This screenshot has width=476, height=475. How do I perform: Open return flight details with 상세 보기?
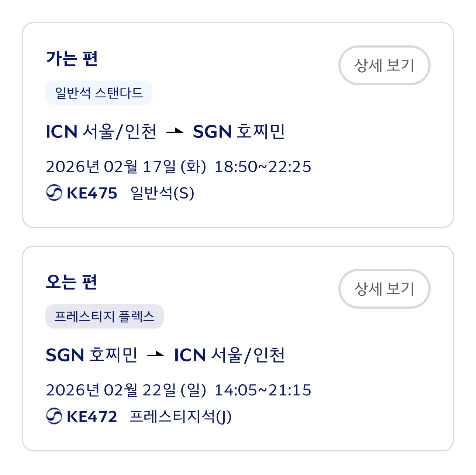(384, 289)
